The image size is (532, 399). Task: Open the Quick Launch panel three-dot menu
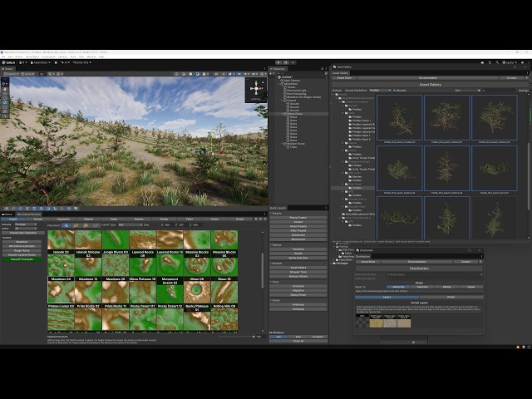(326, 208)
